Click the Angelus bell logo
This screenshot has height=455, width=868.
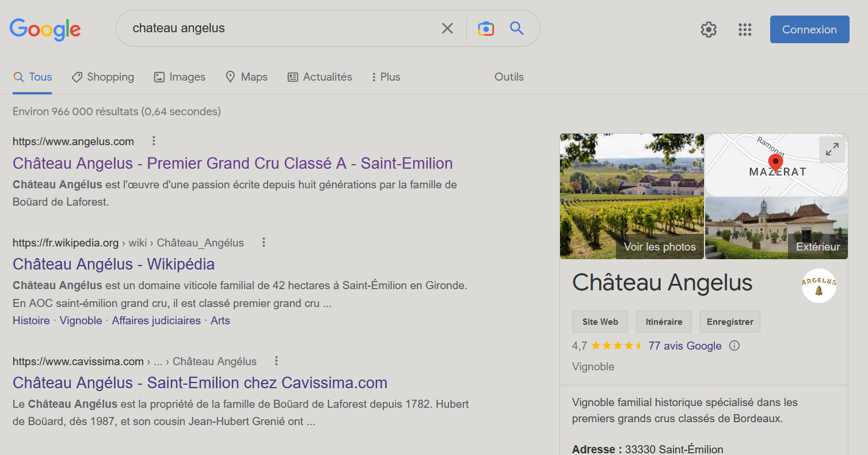(x=818, y=286)
